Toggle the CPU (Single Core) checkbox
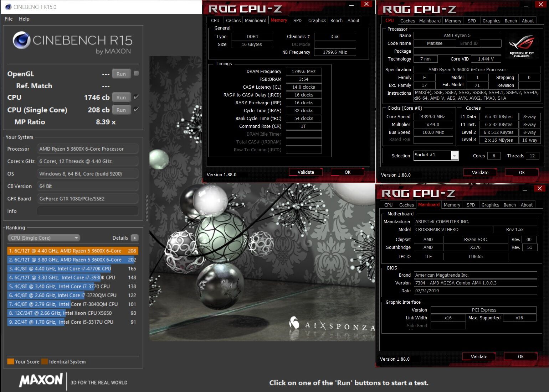 tap(136, 109)
